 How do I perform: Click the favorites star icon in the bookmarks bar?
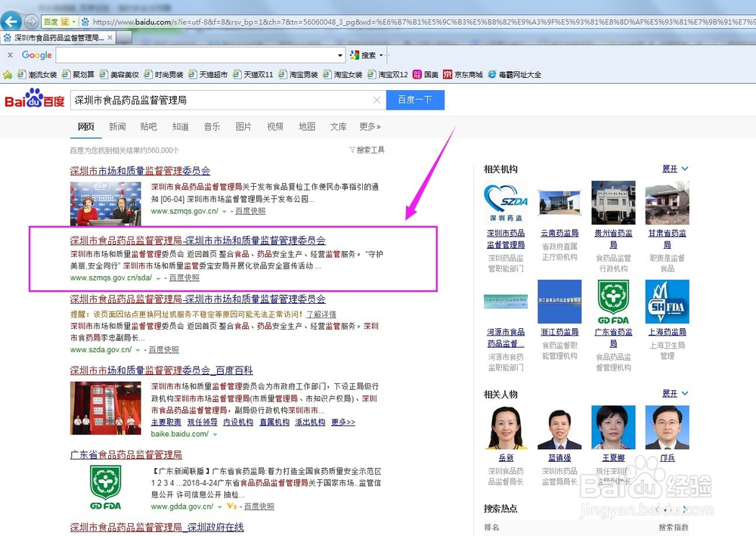point(8,75)
